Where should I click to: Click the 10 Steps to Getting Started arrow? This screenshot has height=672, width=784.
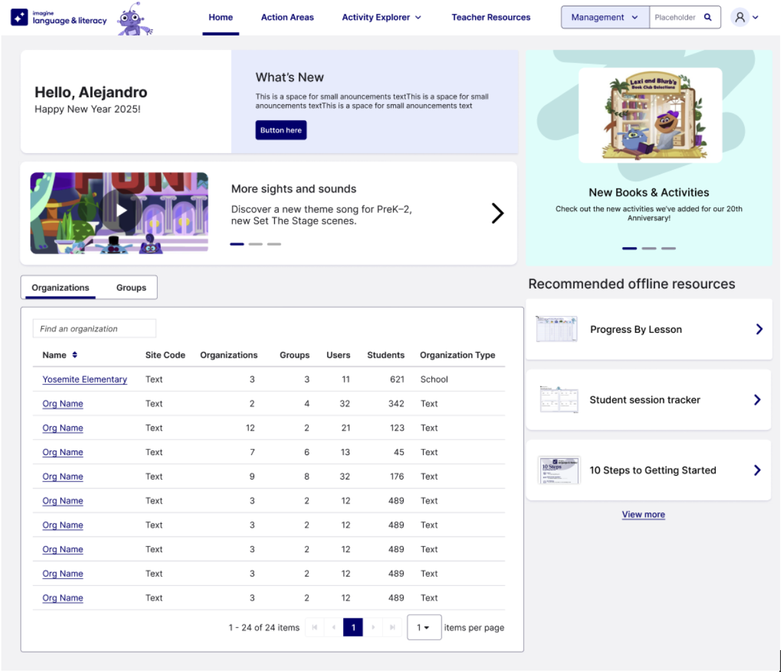[757, 471]
